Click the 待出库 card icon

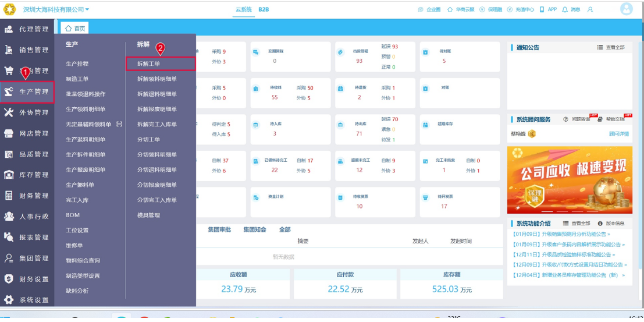pyautogui.click(x=340, y=125)
